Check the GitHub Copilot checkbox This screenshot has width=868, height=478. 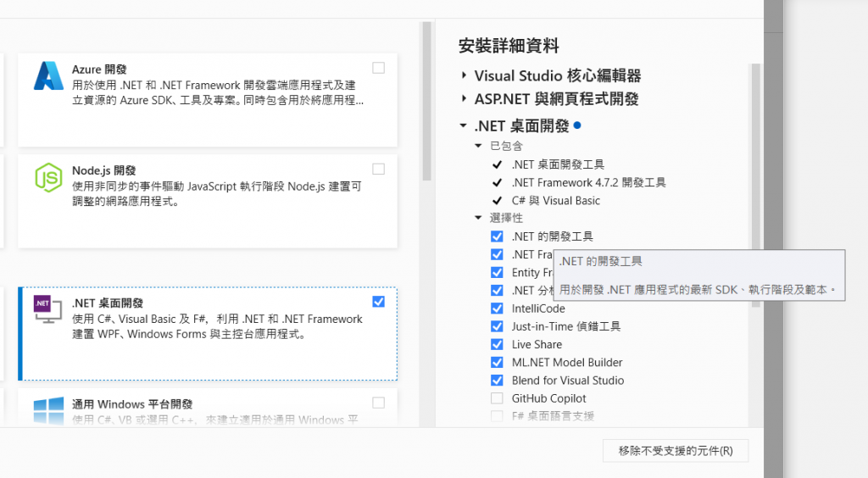pyautogui.click(x=497, y=398)
